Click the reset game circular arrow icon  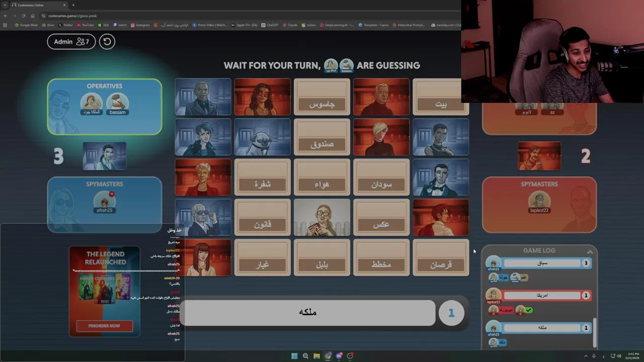[x=107, y=41]
